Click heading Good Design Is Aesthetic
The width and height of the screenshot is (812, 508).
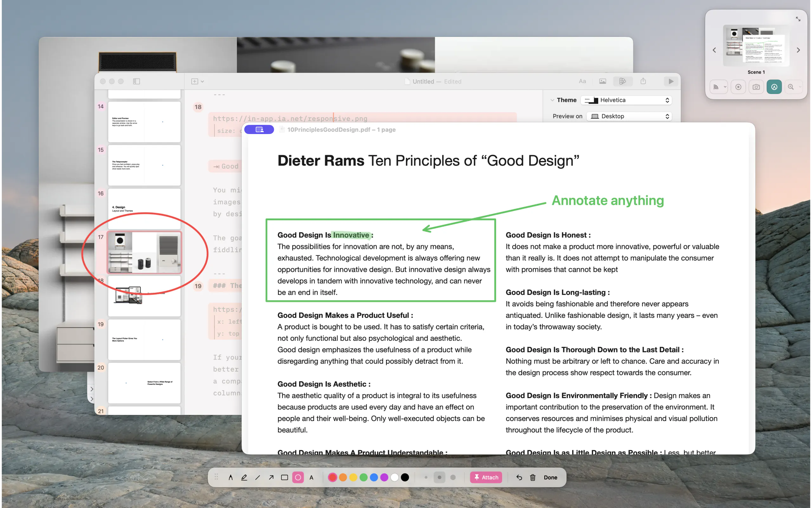(x=324, y=384)
